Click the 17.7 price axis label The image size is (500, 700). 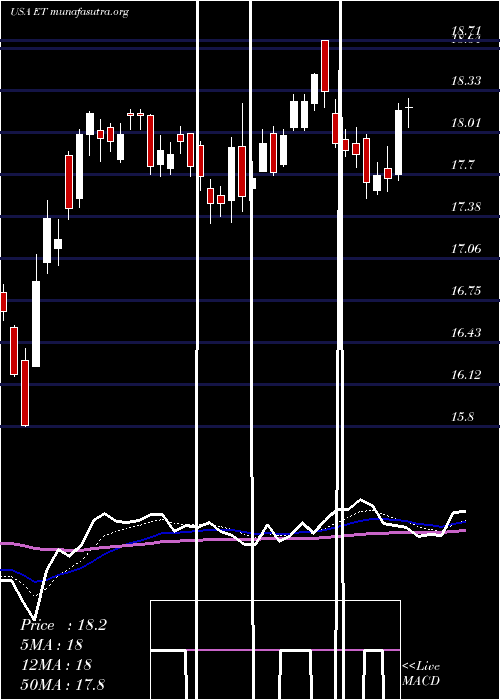coord(462,165)
